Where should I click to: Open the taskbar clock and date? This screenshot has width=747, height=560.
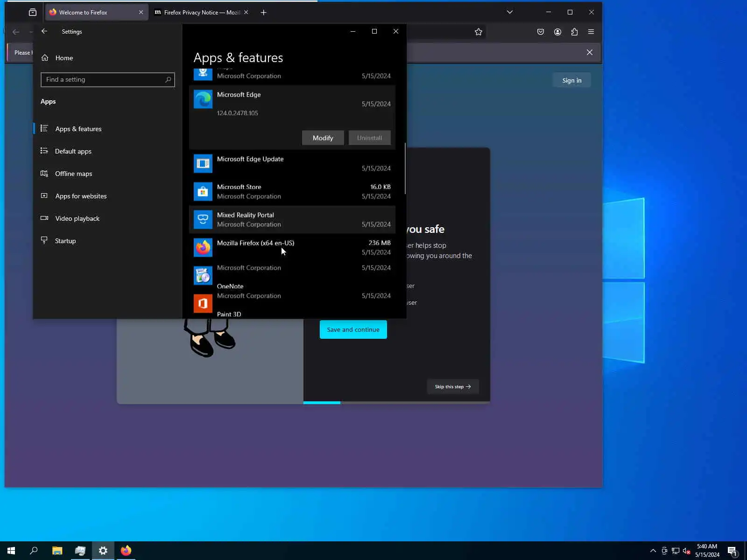coord(707,551)
